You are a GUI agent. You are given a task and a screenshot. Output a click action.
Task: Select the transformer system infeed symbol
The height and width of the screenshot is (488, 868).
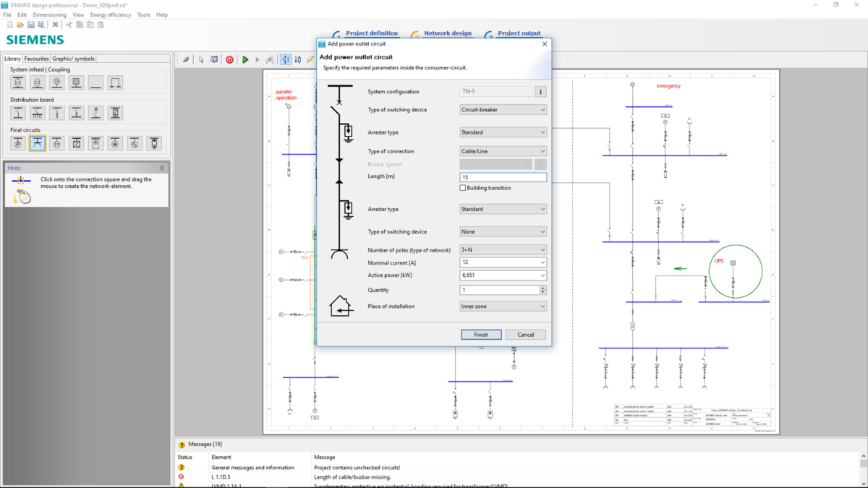click(18, 82)
